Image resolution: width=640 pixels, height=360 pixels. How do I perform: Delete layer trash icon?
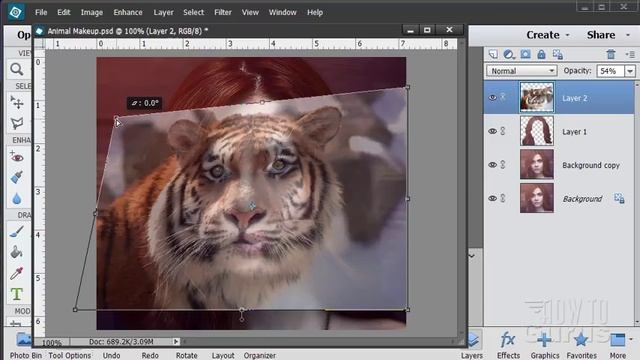(611, 54)
